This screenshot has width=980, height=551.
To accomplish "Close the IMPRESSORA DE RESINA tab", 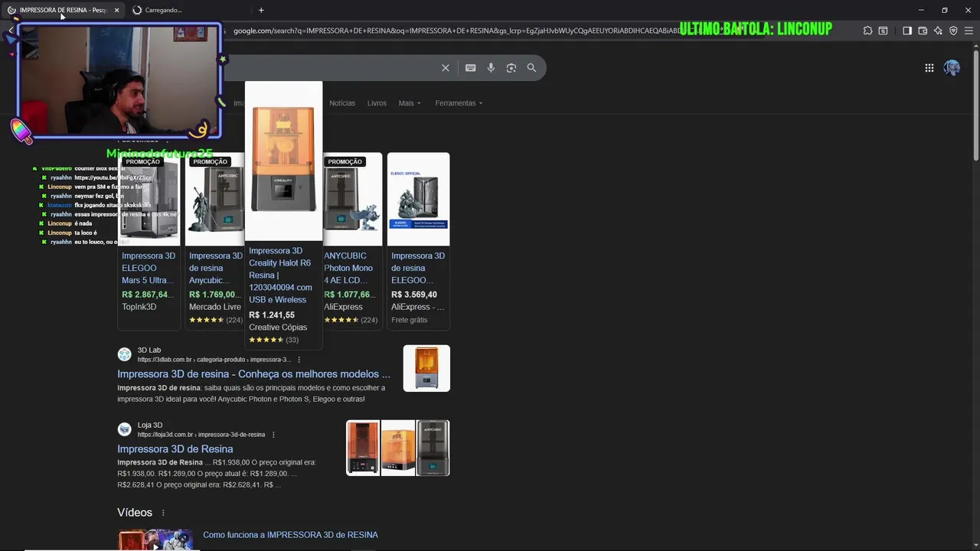I will [x=116, y=10].
